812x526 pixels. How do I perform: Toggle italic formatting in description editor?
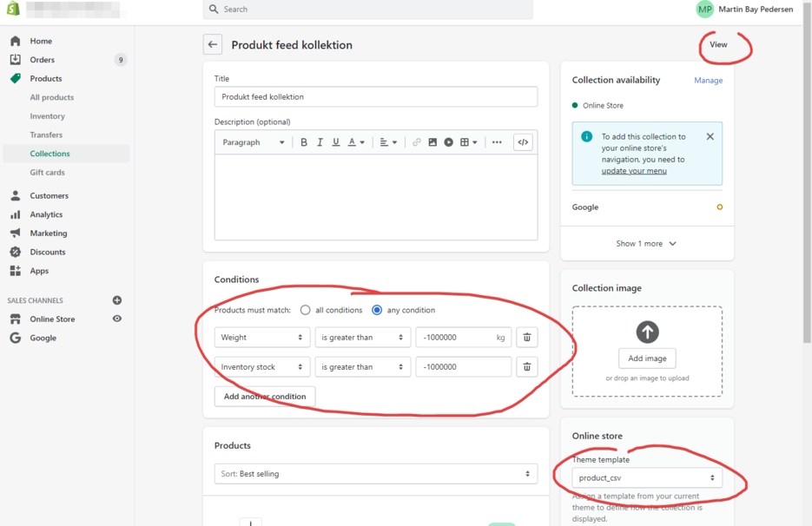pyautogui.click(x=320, y=142)
